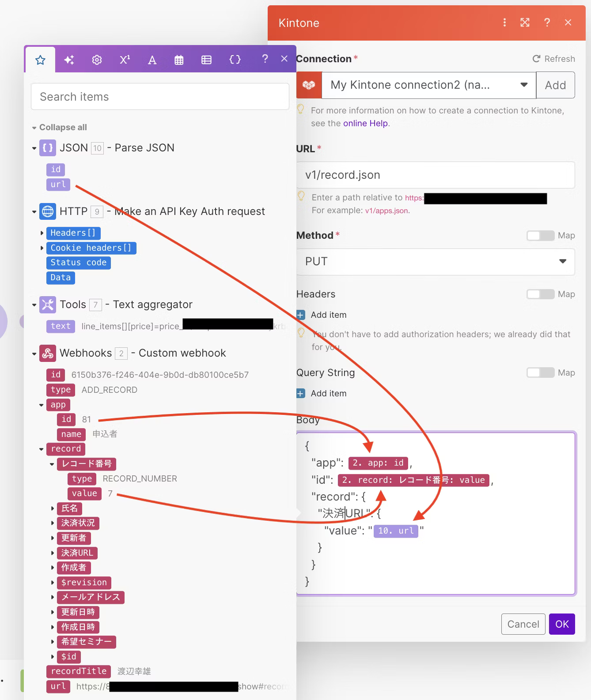591x700 pixels.
Task: Click Add item under Query String
Action: 329,393
